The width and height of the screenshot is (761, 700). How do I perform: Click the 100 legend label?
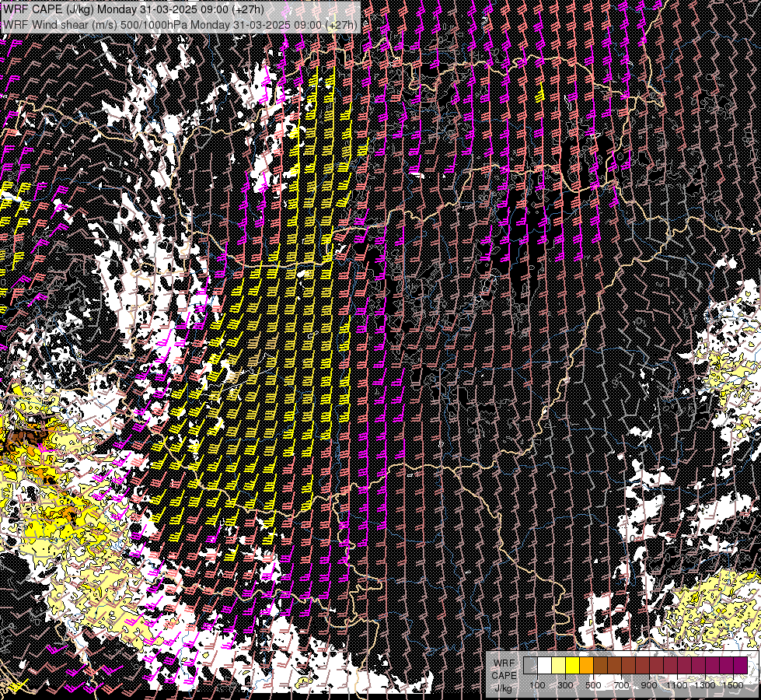[x=537, y=685]
